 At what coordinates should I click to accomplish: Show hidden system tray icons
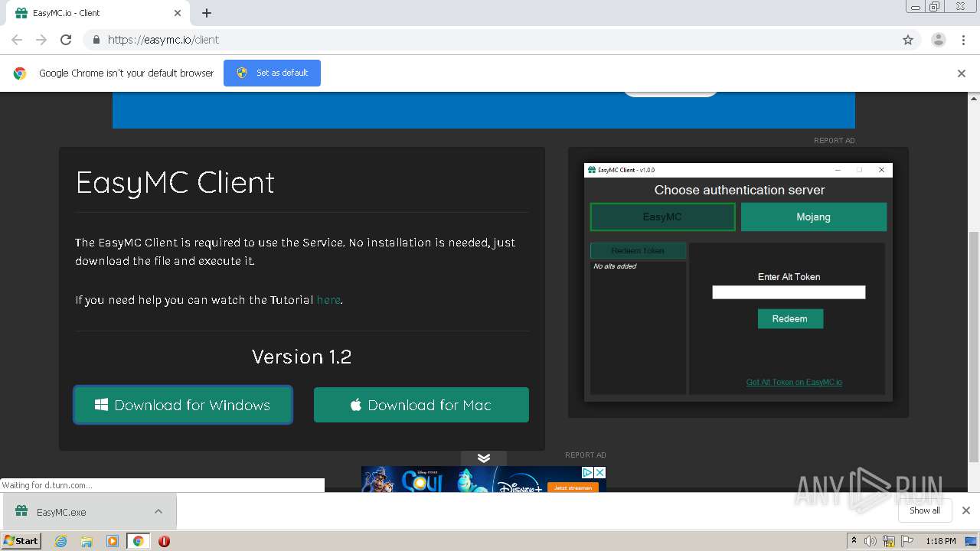pos(854,541)
